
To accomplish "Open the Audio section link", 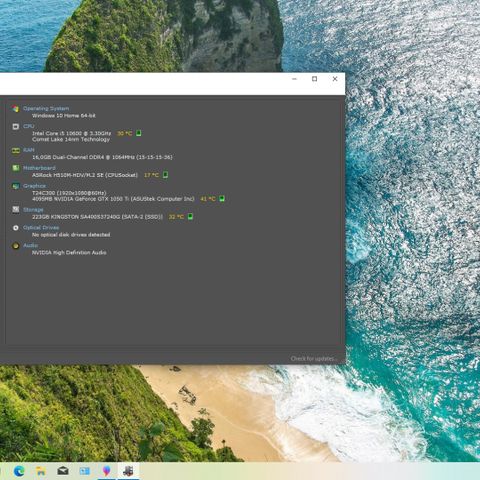I will (30, 245).
